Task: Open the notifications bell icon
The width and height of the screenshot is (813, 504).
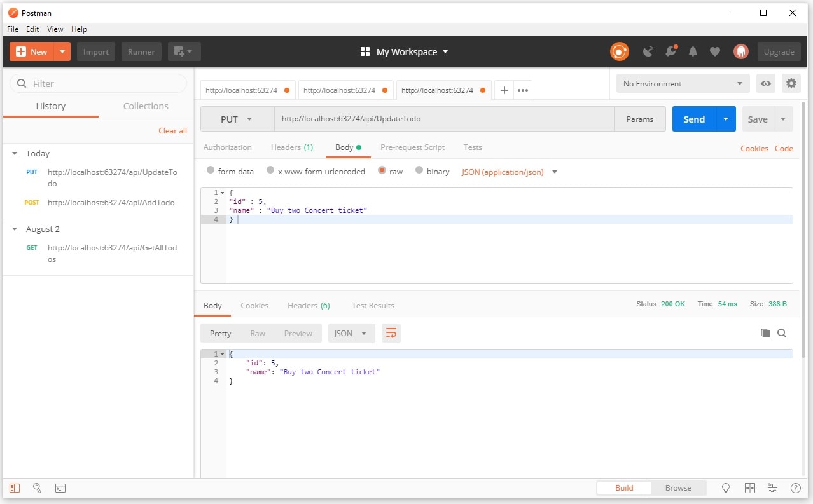Action: 693,51
